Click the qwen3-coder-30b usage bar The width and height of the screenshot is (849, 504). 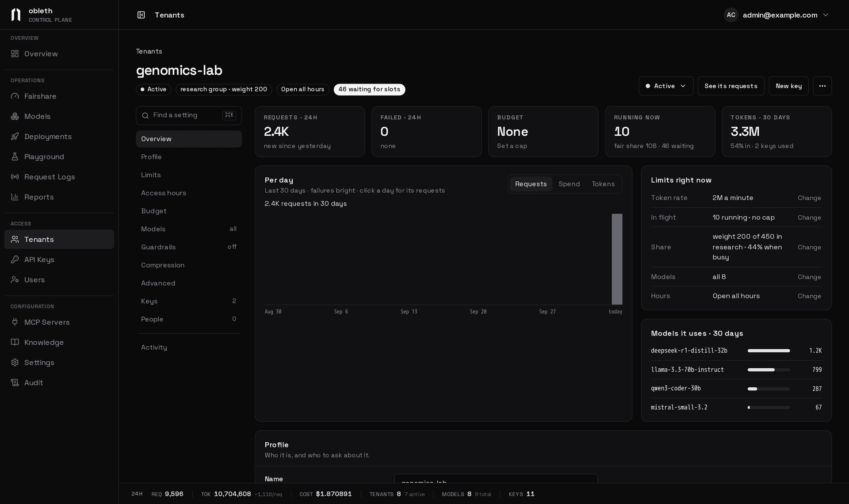coord(769,389)
